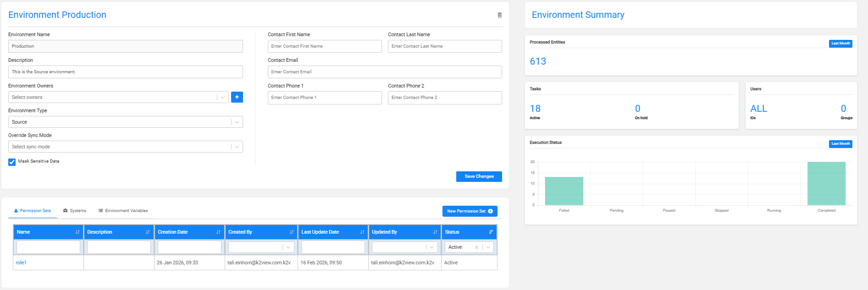
Task: Open the Environment Type dropdown
Action: (125, 122)
